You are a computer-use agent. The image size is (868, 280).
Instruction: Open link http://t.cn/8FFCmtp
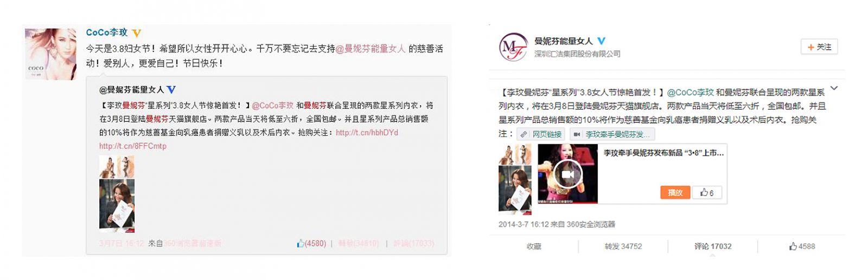133,146
